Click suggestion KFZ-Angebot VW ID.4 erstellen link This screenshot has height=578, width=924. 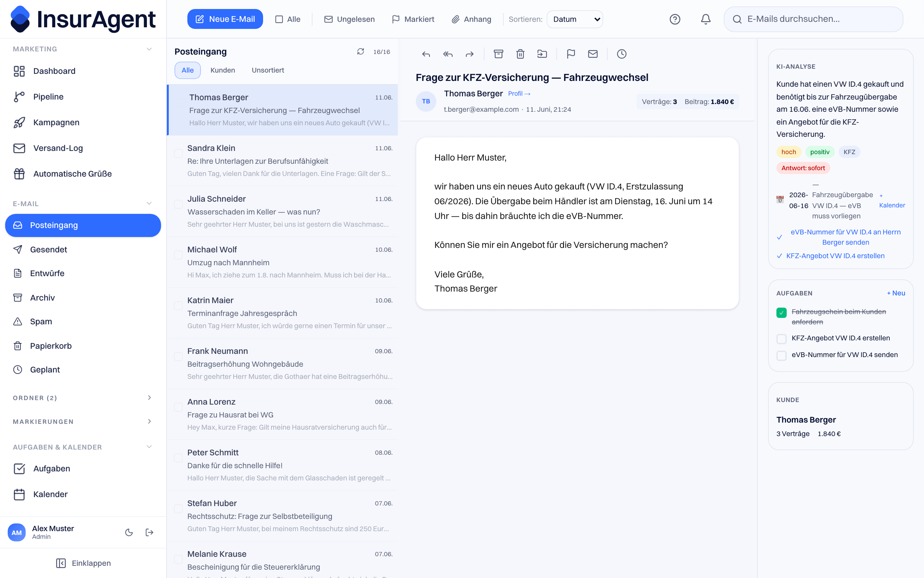pyautogui.click(x=835, y=256)
